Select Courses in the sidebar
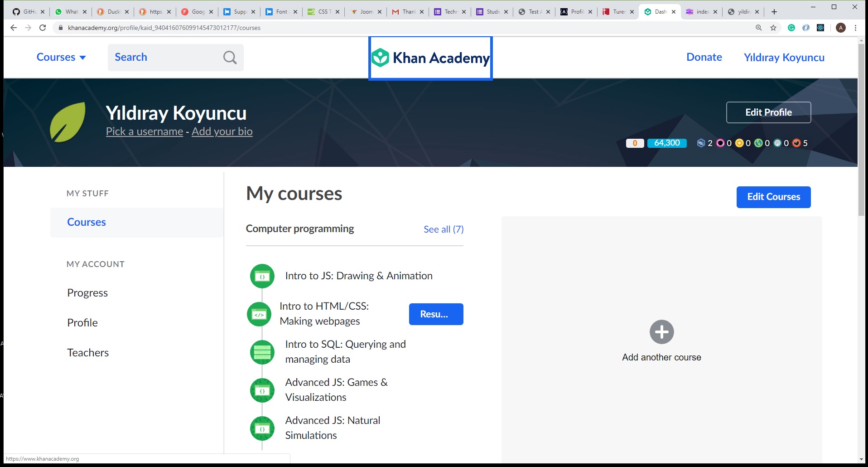Image resolution: width=868 pixels, height=467 pixels. [136, 222]
